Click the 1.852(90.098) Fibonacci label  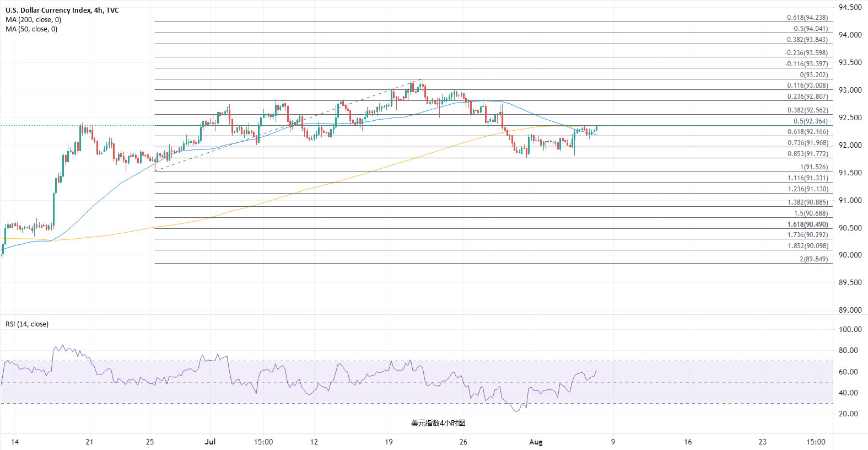(807, 246)
